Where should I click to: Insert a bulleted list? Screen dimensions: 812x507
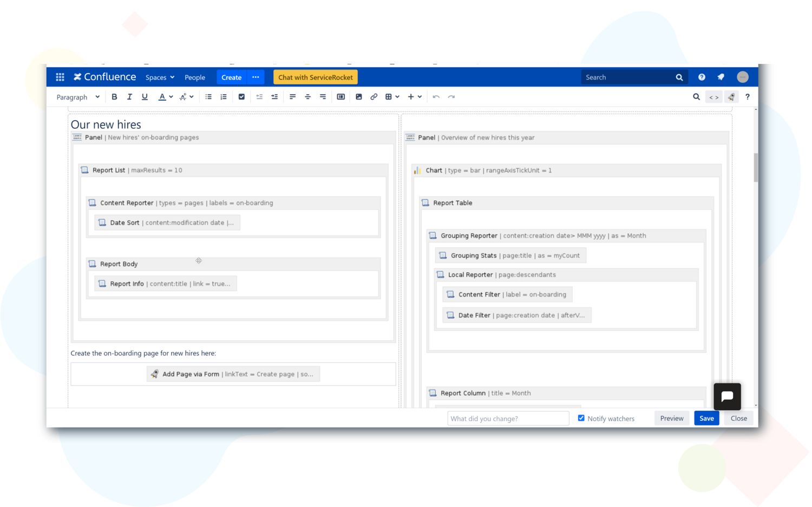point(208,96)
